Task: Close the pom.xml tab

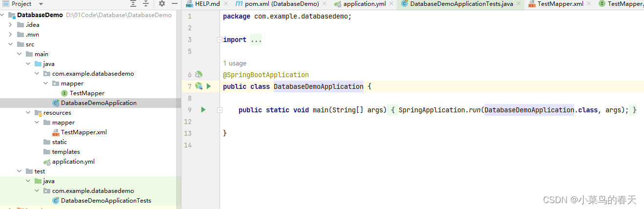Action: point(324,4)
